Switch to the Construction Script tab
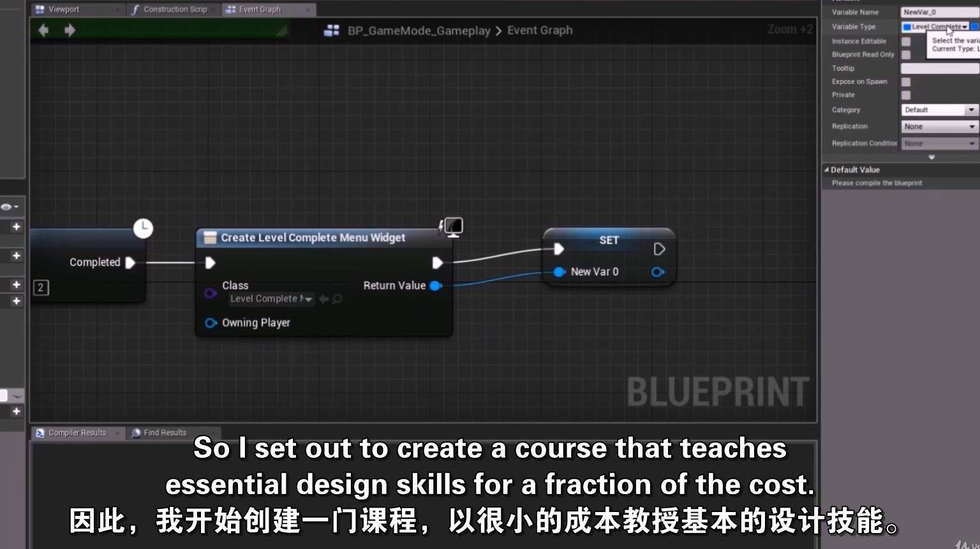The image size is (980, 549). click(175, 9)
